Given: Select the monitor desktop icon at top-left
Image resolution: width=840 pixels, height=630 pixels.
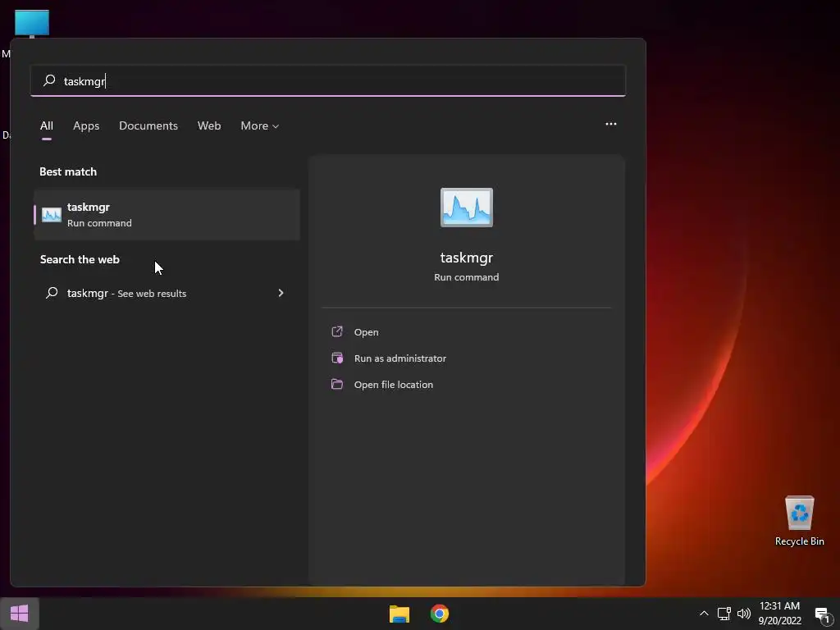Looking at the screenshot, I should coord(32,24).
